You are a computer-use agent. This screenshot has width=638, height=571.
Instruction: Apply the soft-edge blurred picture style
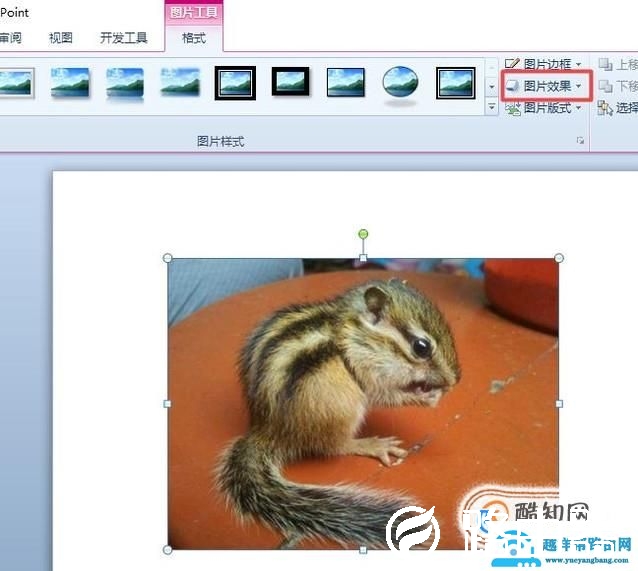[180, 82]
